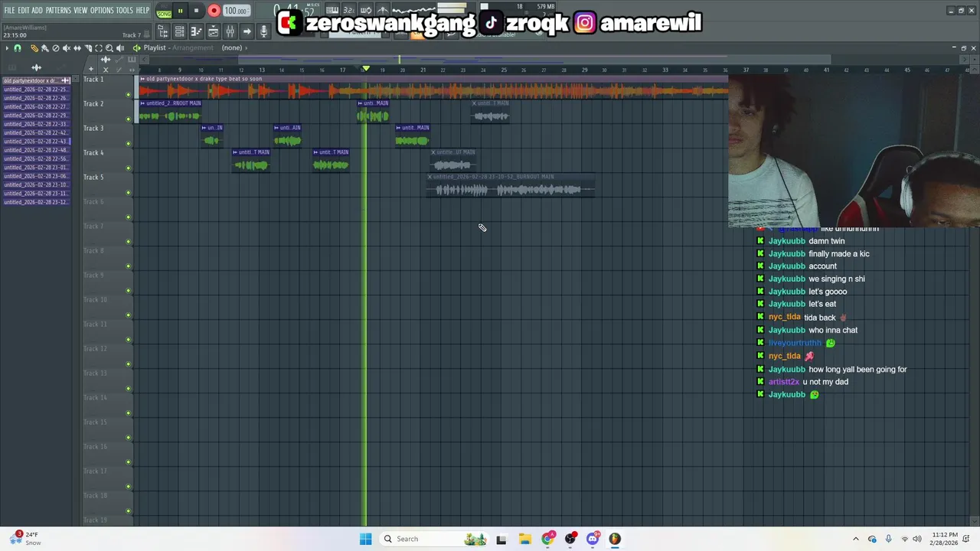Screen dimensions: 980x551
Task: Expand the (none) arrangement selector
Action: pyautogui.click(x=234, y=47)
